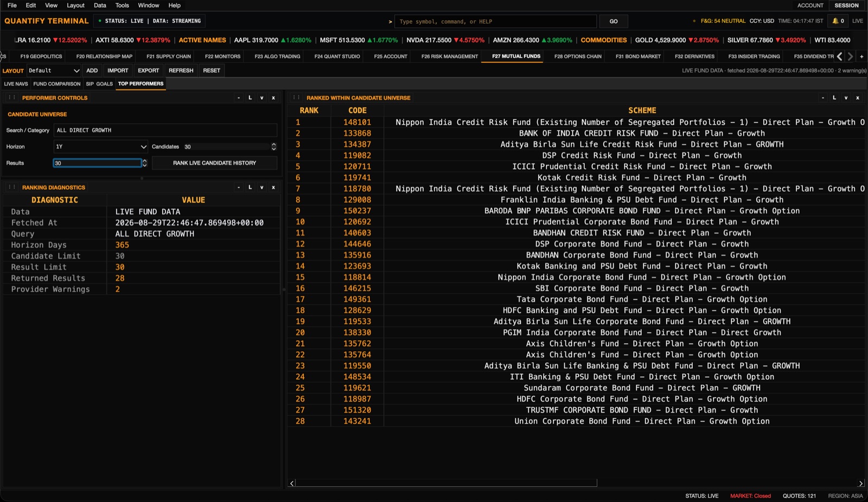This screenshot has width=868, height=502.
Task: Click Ranking Diagnostics panel drag handle
Action: 11,187
